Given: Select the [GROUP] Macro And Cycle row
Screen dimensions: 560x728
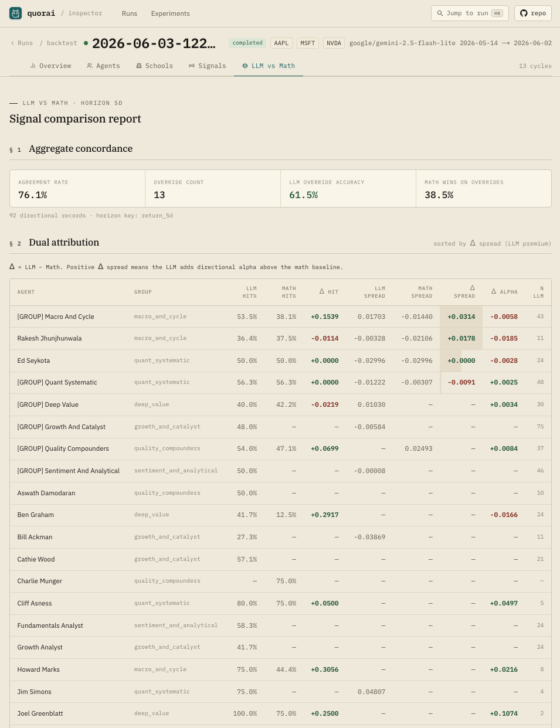Looking at the screenshot, I should 280,317.
